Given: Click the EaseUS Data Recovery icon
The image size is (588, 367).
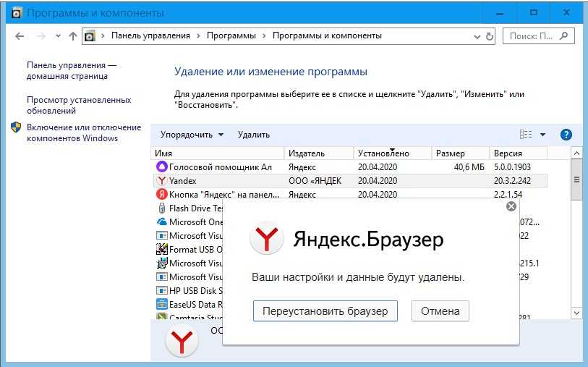Looking at the screenshot, I should pyautogui.click(x=161, y=304).
